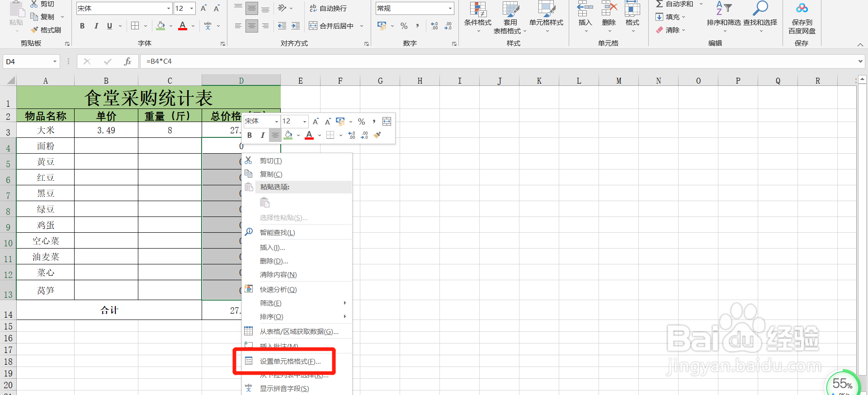The height and width of the screenshot is (395, 868).
Task: Click the Cut (剪切) scissors icon in ribbon
Action: point(34,4)
